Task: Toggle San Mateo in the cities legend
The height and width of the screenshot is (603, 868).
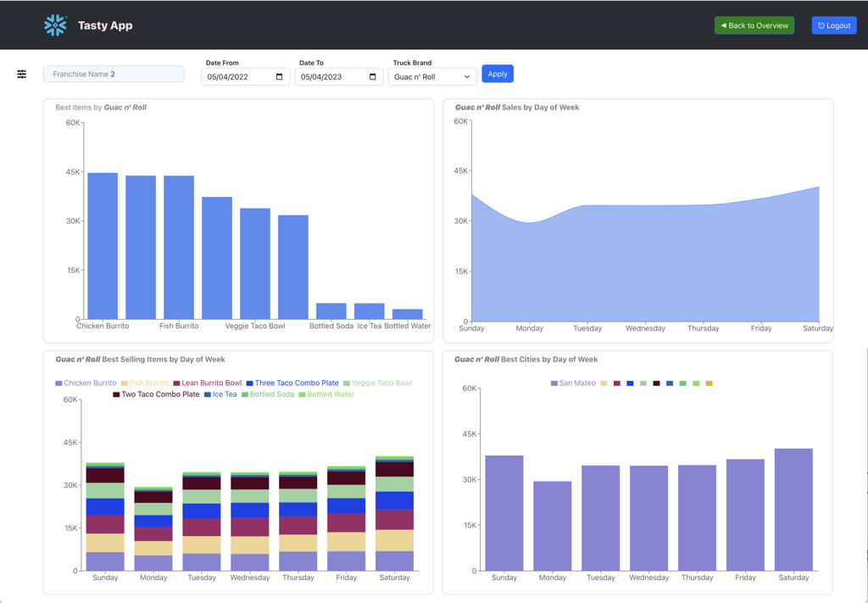Action: tap(573, 383)
